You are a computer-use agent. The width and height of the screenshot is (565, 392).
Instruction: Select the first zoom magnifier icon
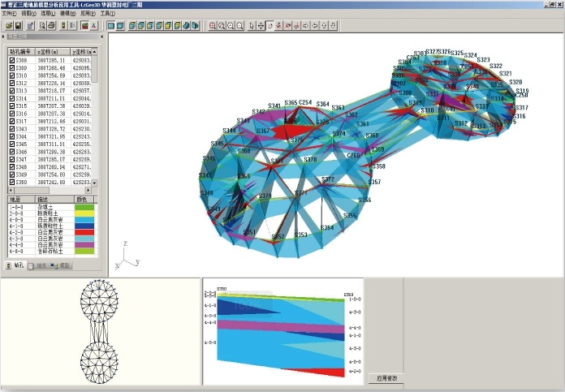pyautogui.click(x=213, y=25)
